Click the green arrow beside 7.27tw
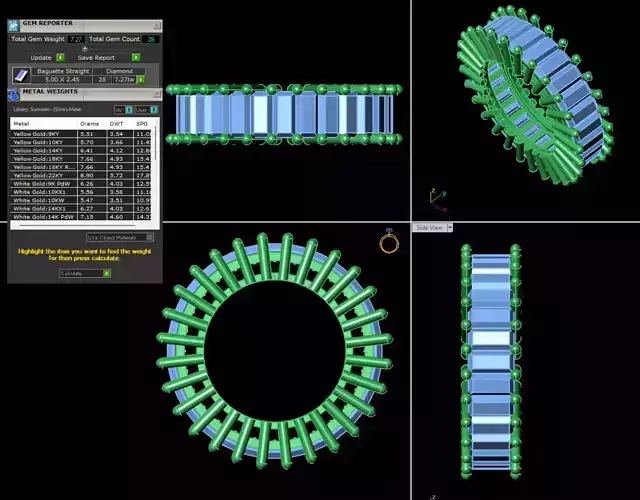This screenshot has width=640, height=500. point(140,80)
